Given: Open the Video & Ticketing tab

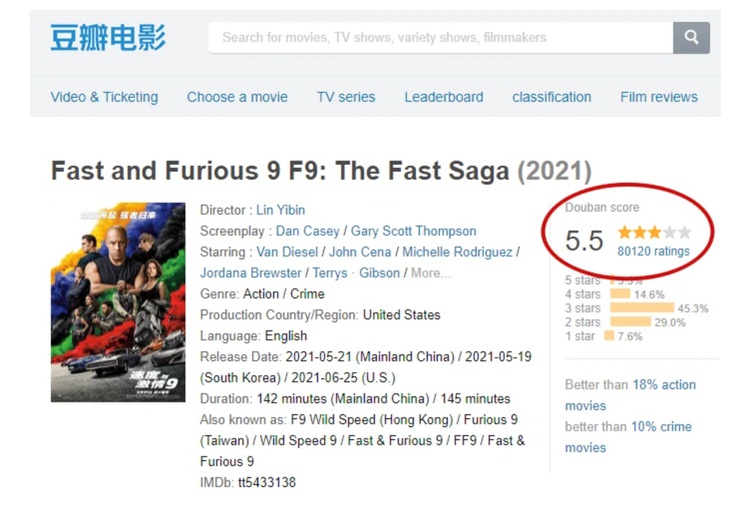Looking at the screenshot, I should pos(104,97).
